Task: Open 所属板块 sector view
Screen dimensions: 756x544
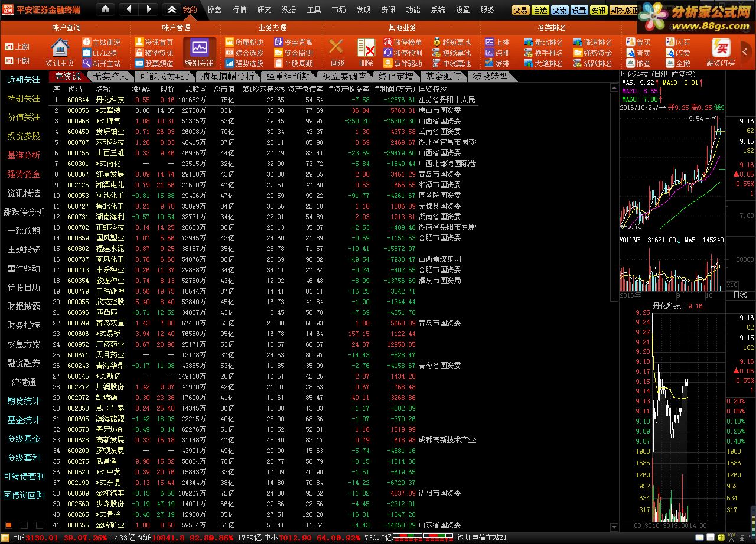Action: click(x=245, y=43)
